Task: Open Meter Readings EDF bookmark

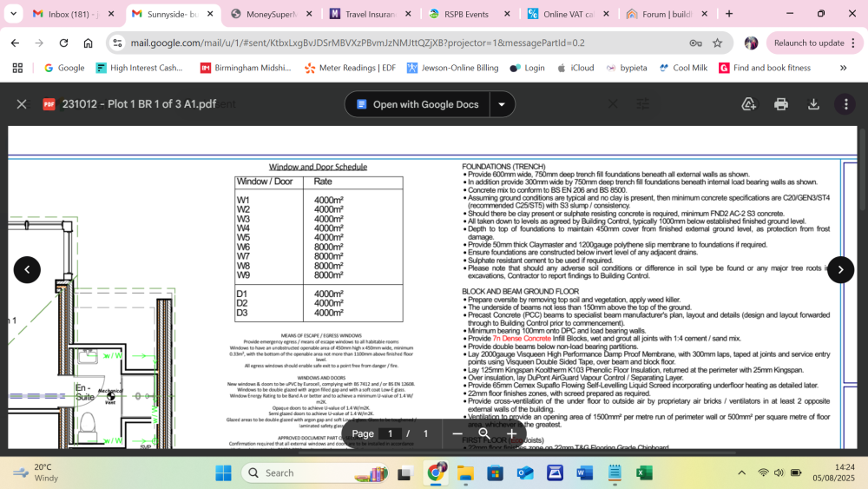Action: tap(350, 68)
